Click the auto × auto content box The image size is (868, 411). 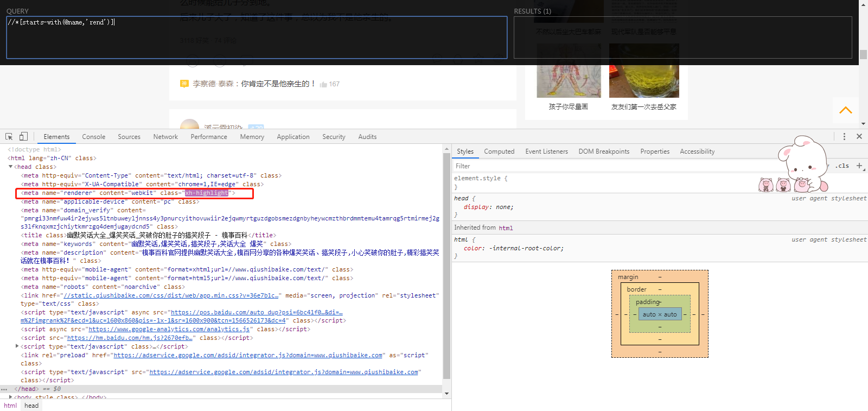point(660,314)
